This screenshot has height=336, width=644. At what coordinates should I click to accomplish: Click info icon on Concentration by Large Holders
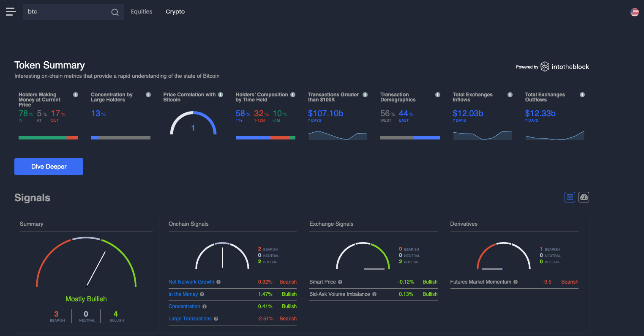pyautogui.click(x=148, y=95)
